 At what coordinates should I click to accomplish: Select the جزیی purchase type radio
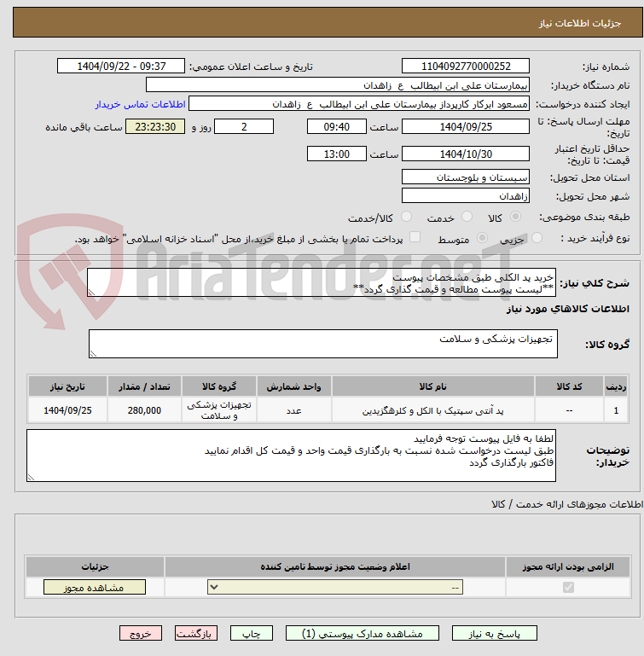[537, 238]
